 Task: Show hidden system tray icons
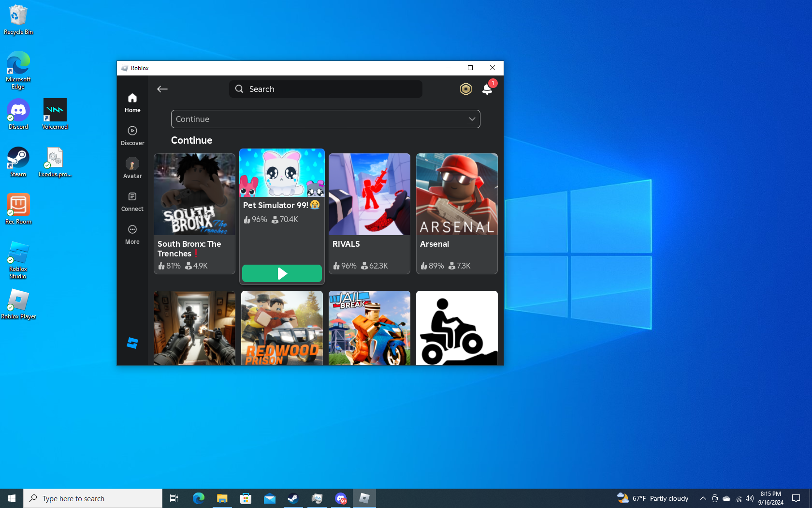(703, 498)
